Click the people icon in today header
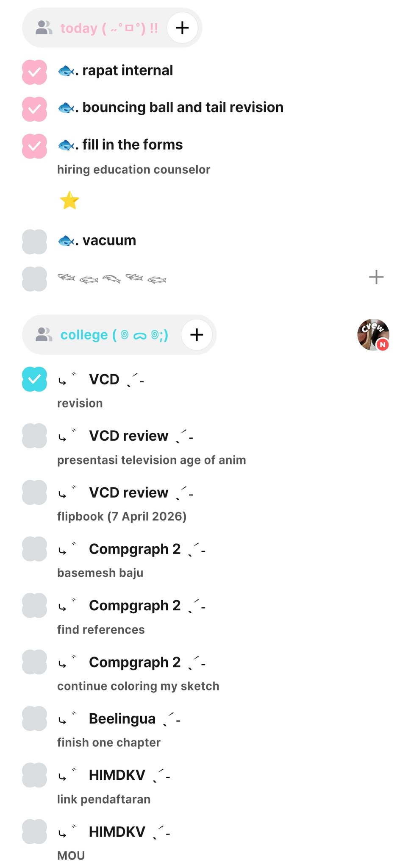This screenshot has height=868, width=411. [x=44, y=28]
